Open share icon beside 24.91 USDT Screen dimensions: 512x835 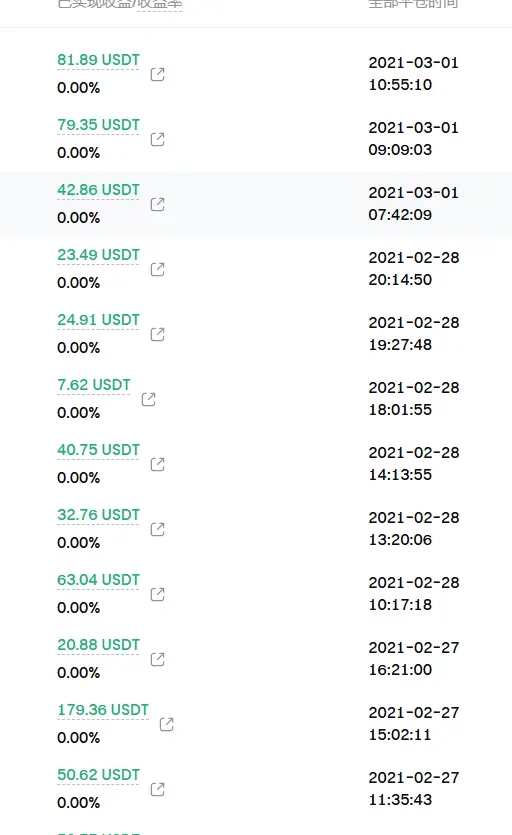158,334
